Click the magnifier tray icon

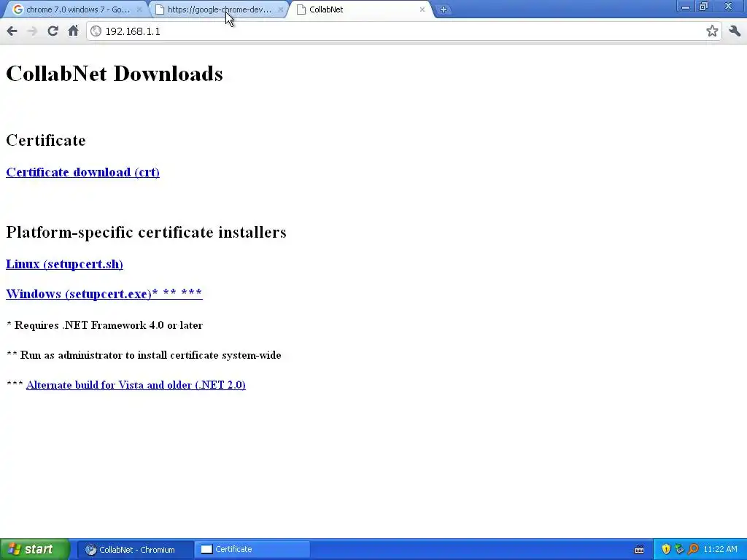[x=693, y=550]
